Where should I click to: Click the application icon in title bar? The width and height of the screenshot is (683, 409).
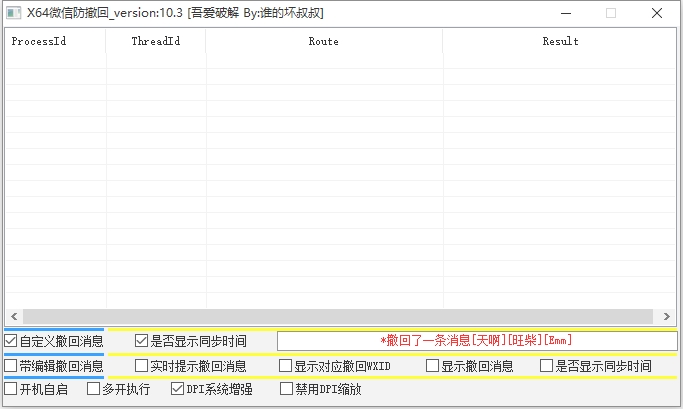(x=14, y=13)
